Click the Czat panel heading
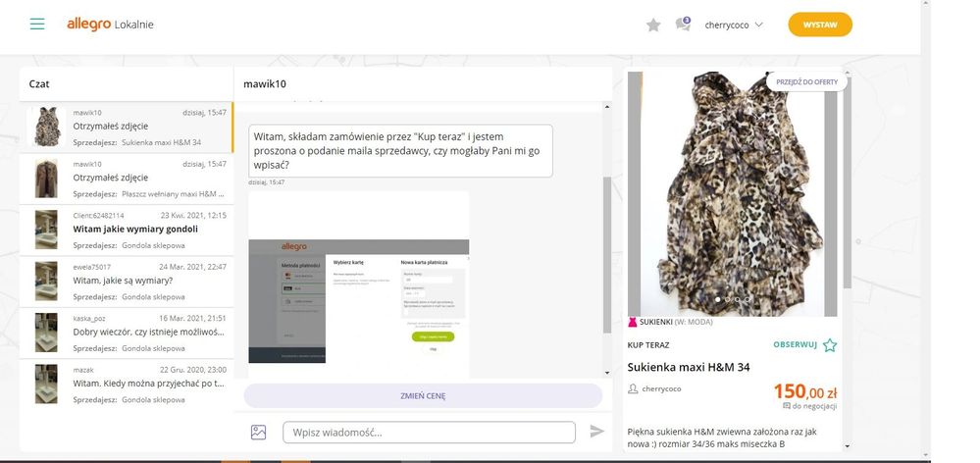The image size is (980, 463). pos(39,83)
